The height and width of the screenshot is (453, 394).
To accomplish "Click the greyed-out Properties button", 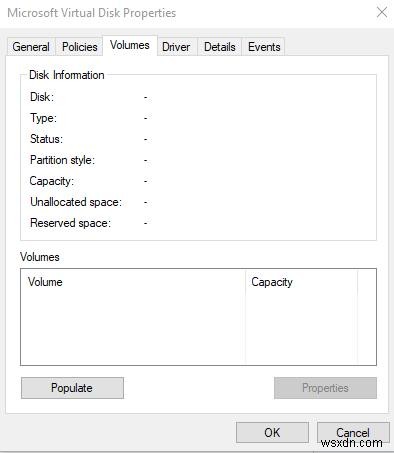I will click(325, 388).
